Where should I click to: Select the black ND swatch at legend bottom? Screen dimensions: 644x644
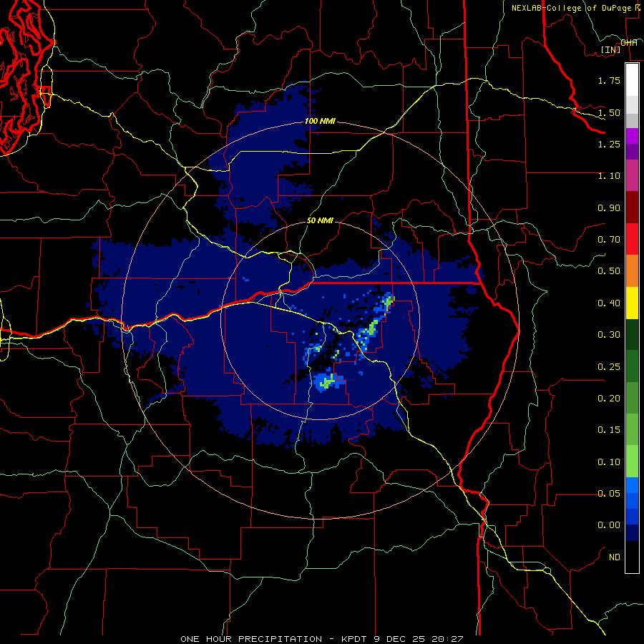(632, 557)
